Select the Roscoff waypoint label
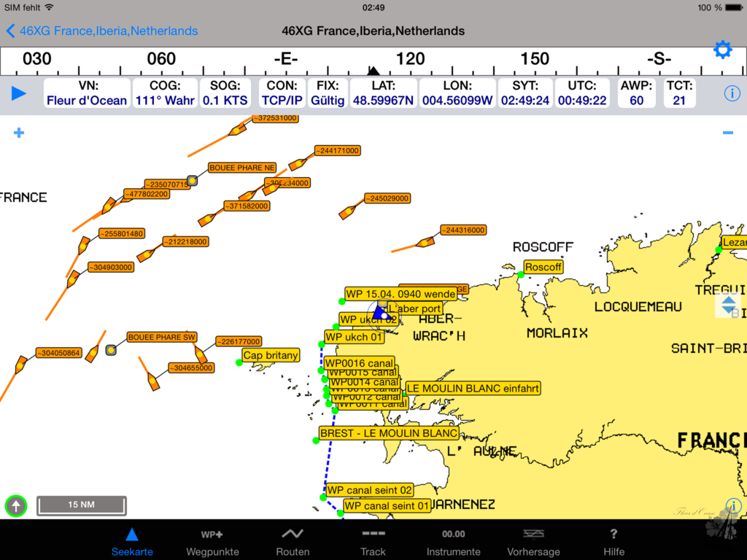 click(543, 267)
